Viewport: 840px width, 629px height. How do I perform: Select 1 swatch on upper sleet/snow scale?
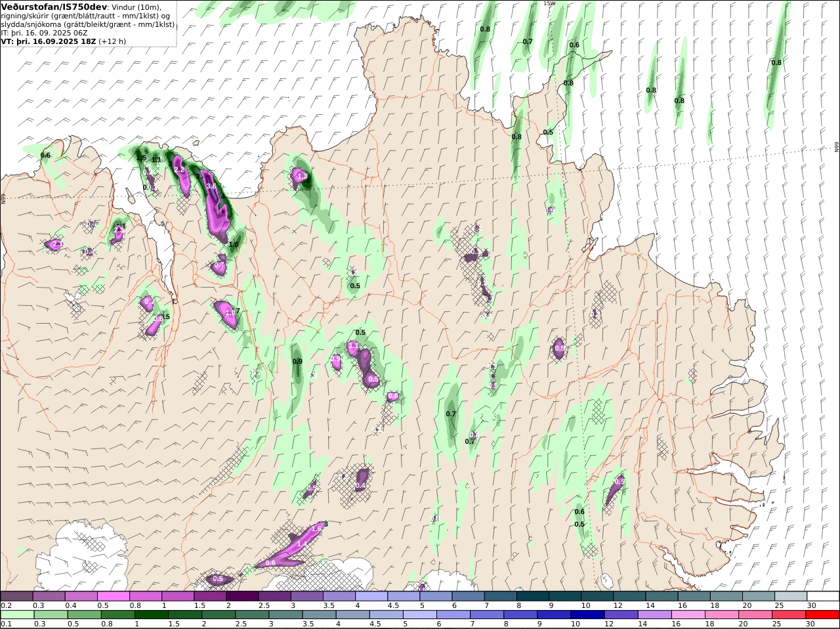[178, 596]
